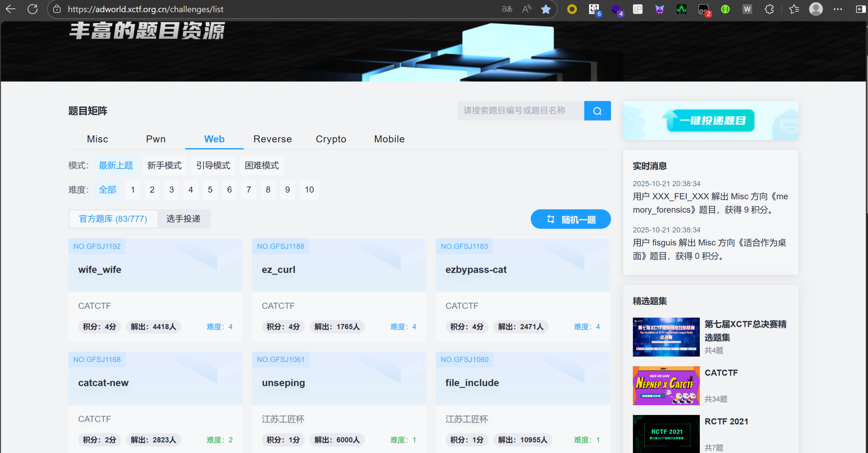
Task: Select difficulty level 10 filter
Action: click(x=309, y=190)
